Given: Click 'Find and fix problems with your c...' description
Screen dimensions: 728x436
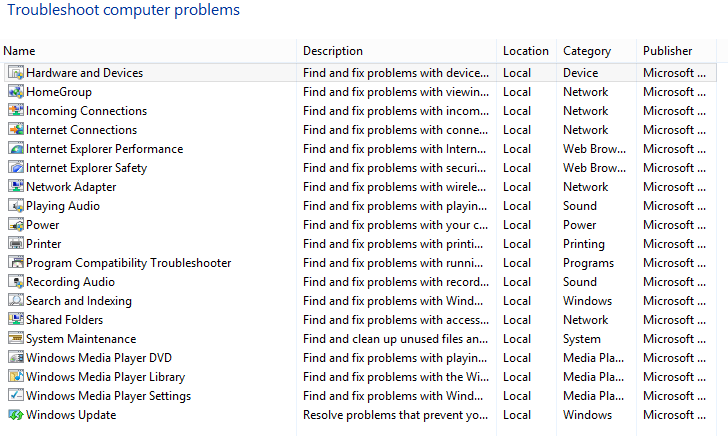Looking at the screenshot, I should 396,225.
